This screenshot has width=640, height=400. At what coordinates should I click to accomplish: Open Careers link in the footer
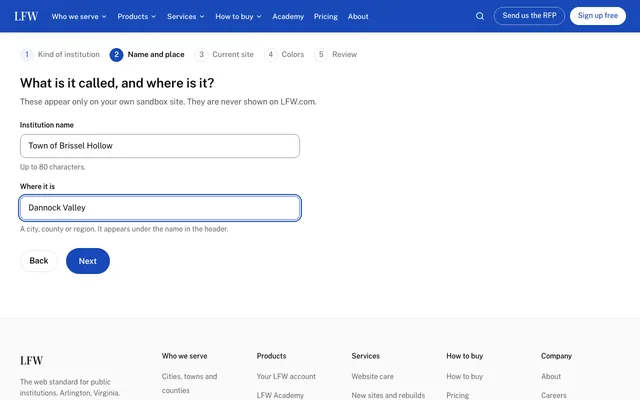point(553,395)
